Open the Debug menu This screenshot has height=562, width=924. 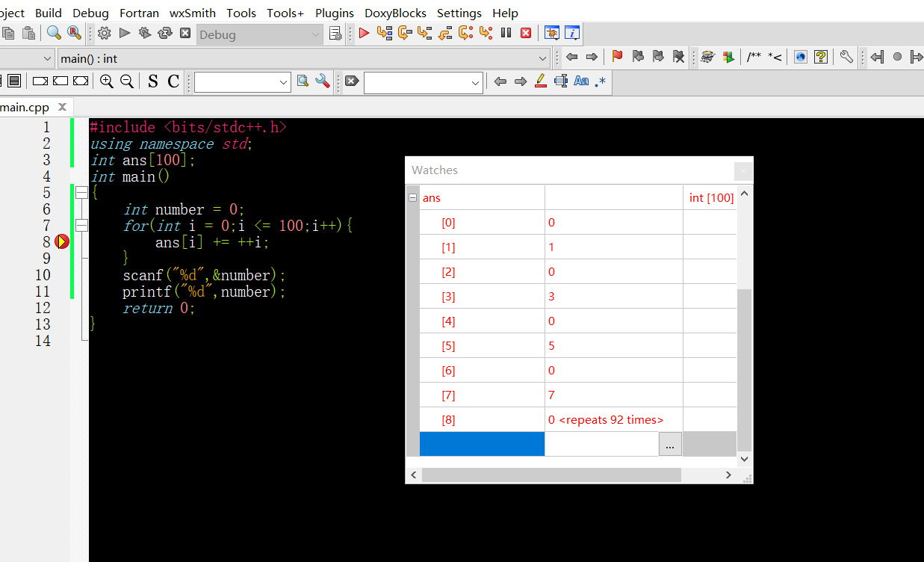tap(90, 13)
